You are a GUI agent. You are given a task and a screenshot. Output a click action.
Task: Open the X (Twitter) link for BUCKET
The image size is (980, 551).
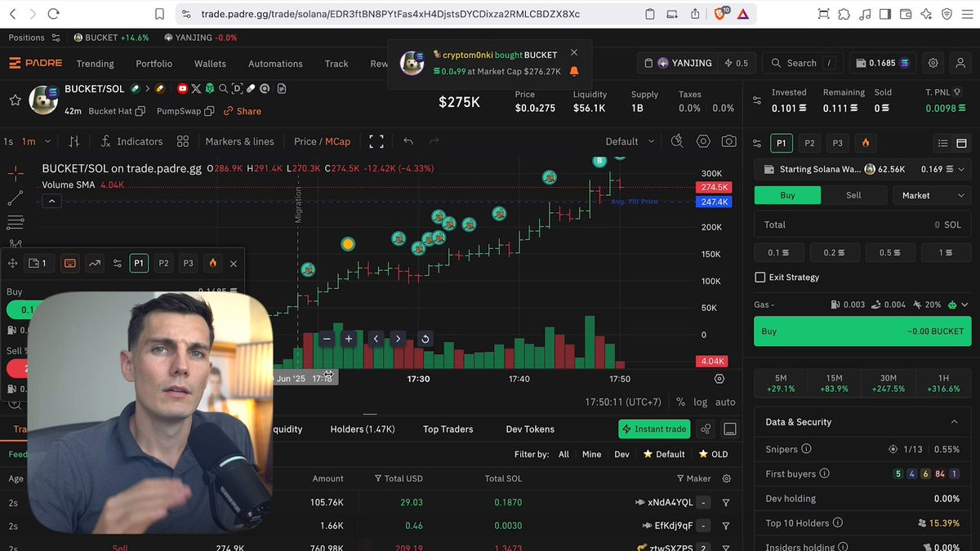196,88
